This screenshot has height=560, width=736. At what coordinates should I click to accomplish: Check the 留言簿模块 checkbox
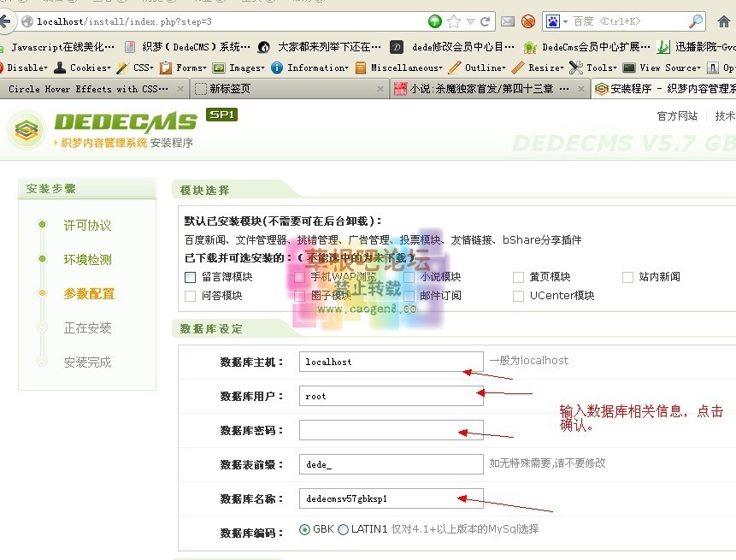point(190,277)
